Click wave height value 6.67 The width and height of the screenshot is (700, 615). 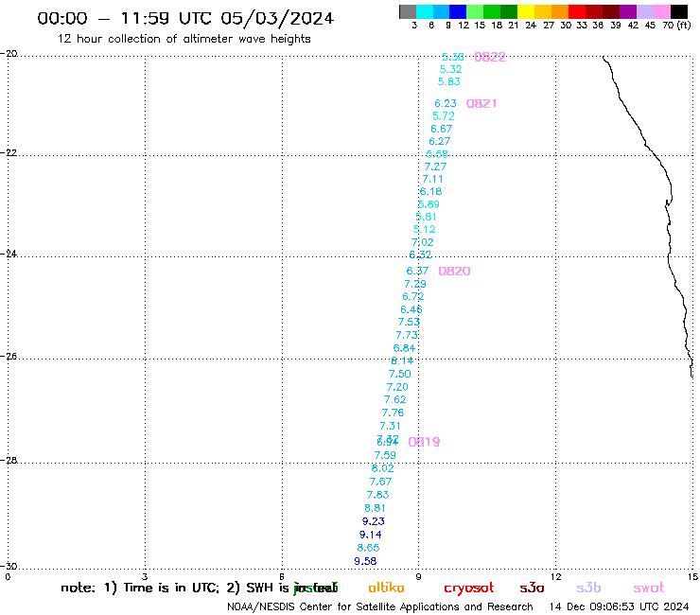click(x=442, y=129)
